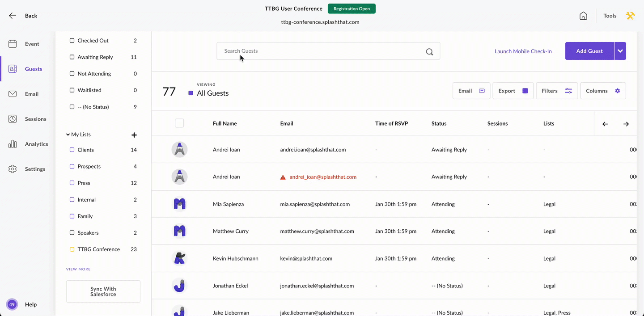The width and height of the screenshot is (644, 316).
Task: Click the Lists column header
Action: click(549, 123)
